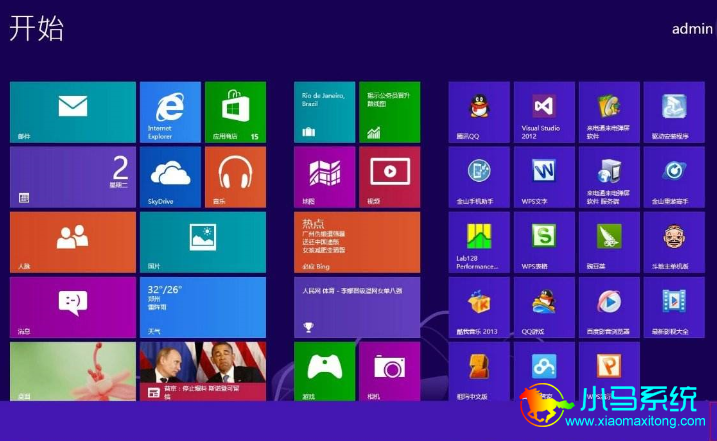Screen dimensions: 717x441
Task: Launch the 腾讯QQ penguin tile
Action: [x=479, y=112]
